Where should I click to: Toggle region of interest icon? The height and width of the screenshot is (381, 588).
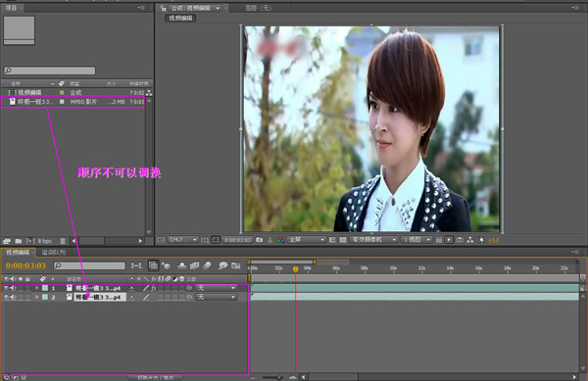[x=332, y=240]
